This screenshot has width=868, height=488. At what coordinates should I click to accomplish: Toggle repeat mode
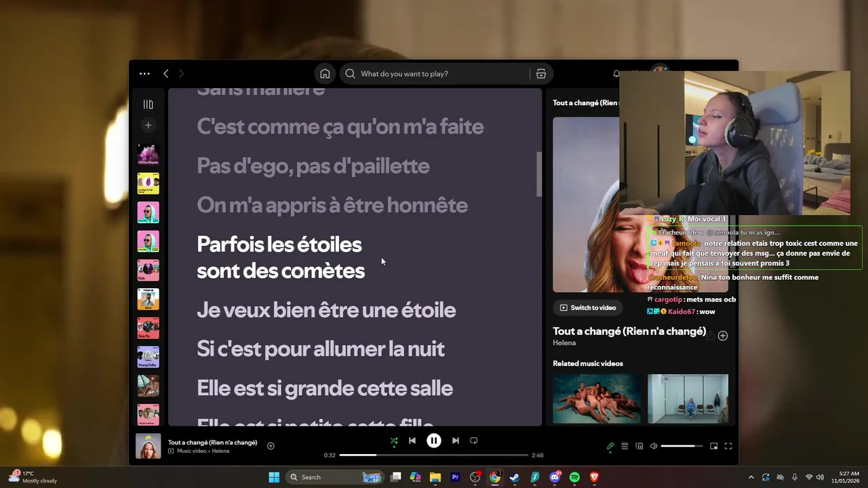[x=474, y=441]
